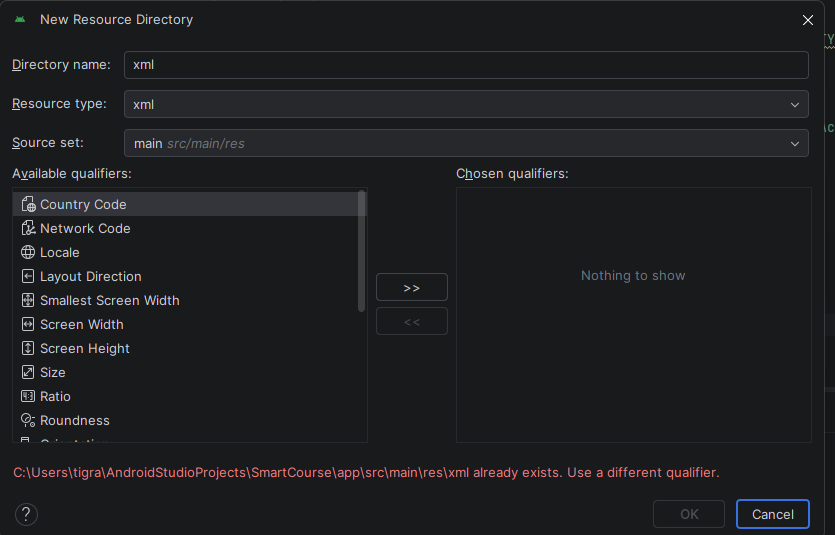Image resolution: width=835 pixels, height=535 pixels.
Task: Click the Available qualifiers label
Action: [x=72, y=174]
